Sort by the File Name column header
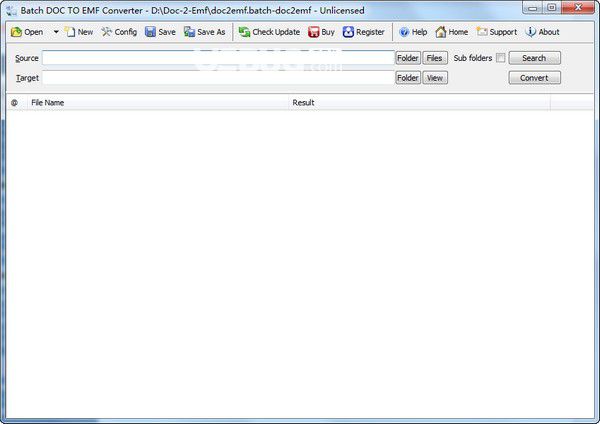Screen dimensions: 600x424 coord(158,103)
